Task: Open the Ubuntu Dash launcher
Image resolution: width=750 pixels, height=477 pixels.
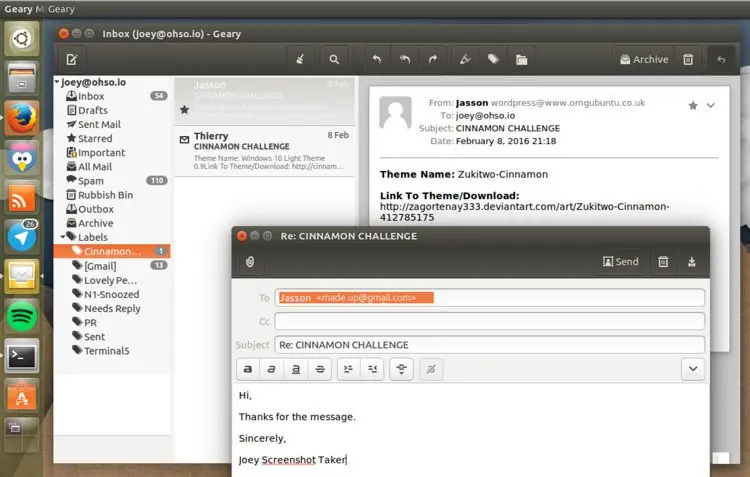Action: pyautogui.click(x=22, y=38)
